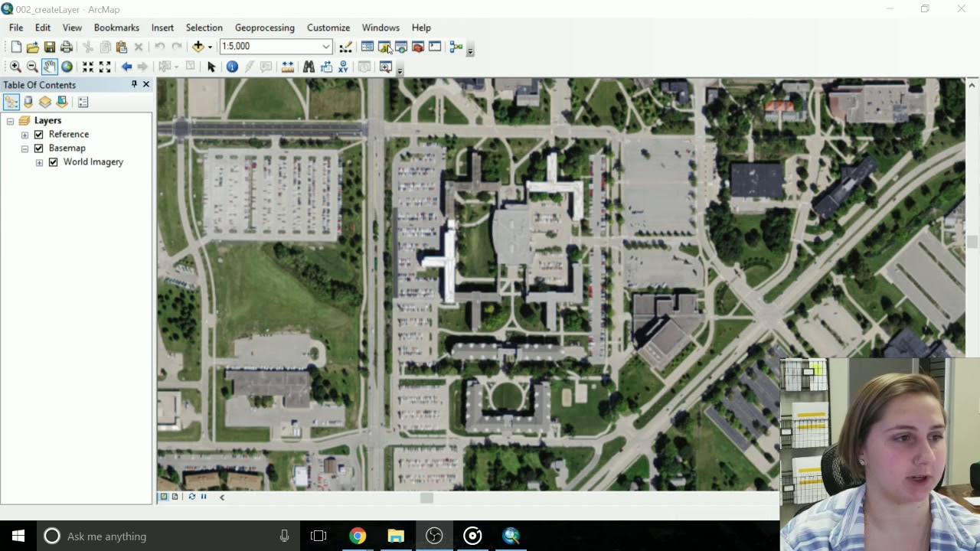Print the map
This screenshot has width=980, height=551.
(67, 47)
